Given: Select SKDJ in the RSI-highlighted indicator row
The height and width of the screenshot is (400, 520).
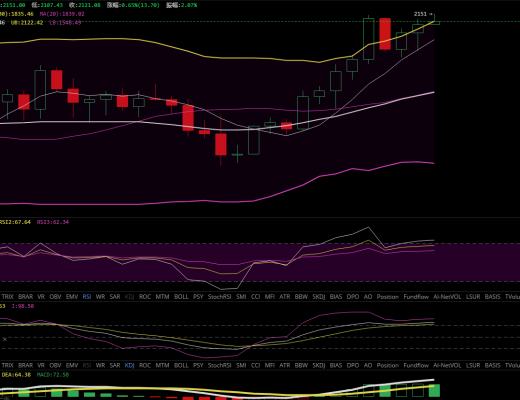Looking at the screenshot, I should (319, 297).
